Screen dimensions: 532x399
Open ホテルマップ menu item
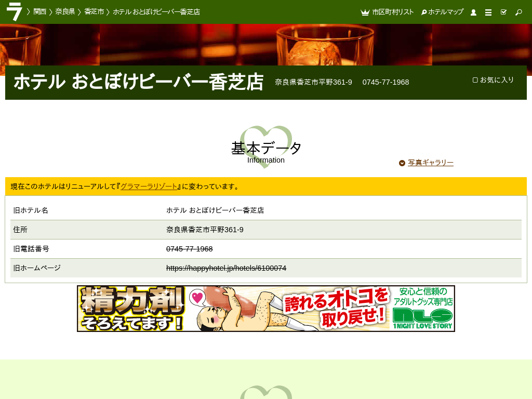445,12
